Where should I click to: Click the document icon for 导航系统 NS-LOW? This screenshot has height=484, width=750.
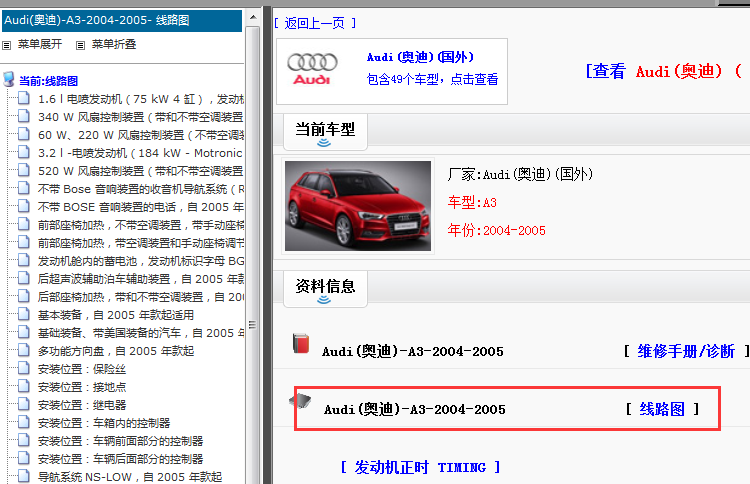(x=23, y=476)
